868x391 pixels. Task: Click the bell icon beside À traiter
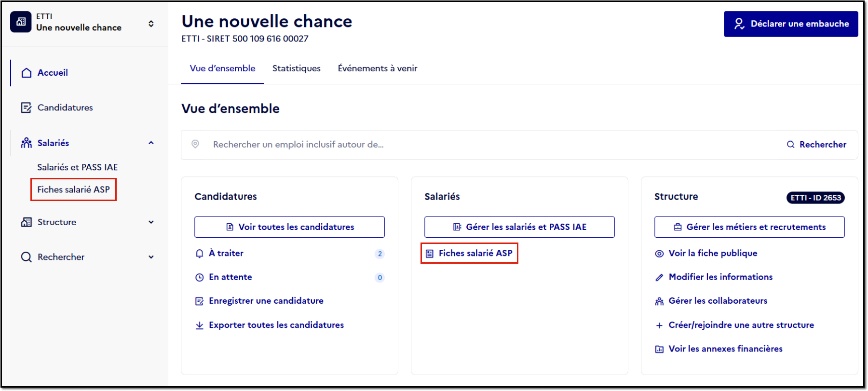[199, 254]
